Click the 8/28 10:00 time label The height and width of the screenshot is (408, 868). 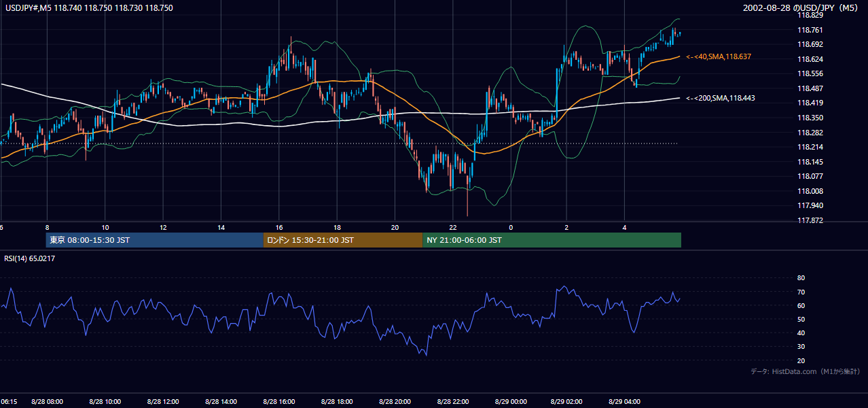click(x=105, y=402)
